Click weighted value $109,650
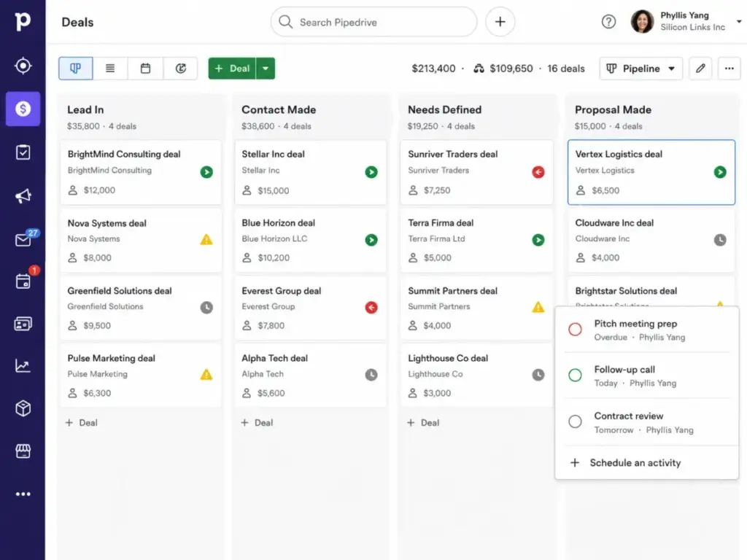This screenshot has width=747, height=560. pos(511,69)
